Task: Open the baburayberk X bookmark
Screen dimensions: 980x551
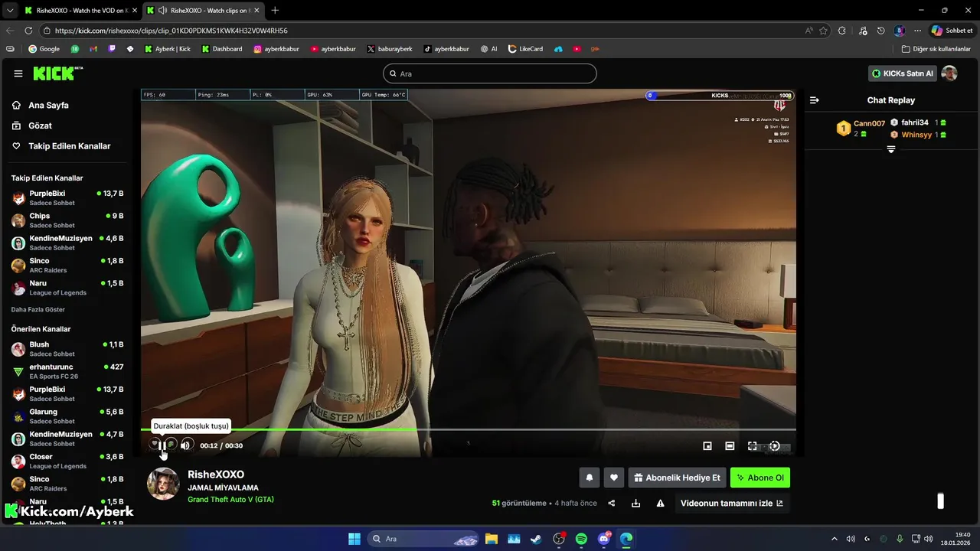Action: (x=389, y=49)
